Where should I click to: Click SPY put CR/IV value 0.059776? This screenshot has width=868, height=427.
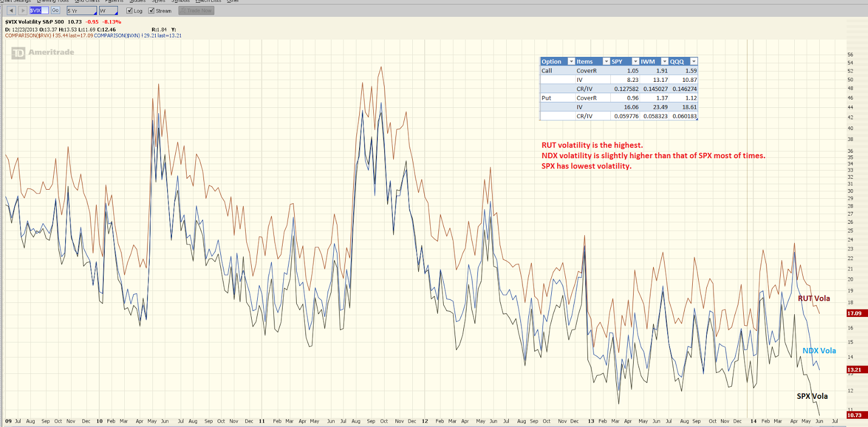click(627, 117)
